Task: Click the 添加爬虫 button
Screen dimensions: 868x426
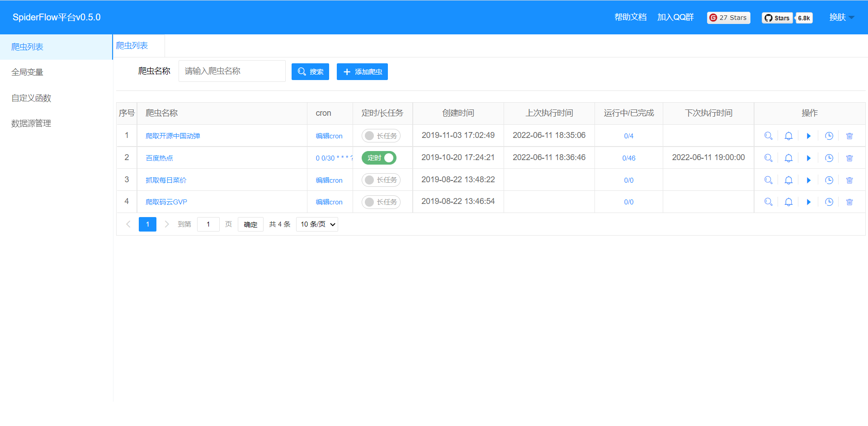Action: 362,71
